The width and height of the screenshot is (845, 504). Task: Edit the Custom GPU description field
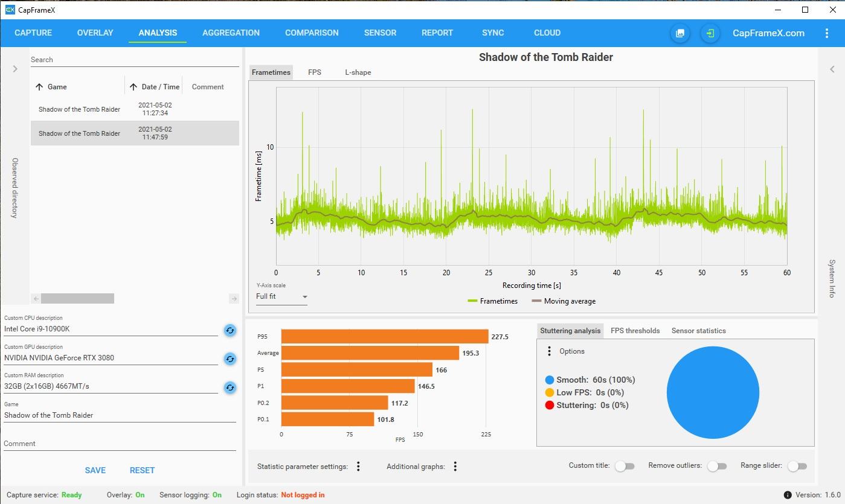click(x=111, y=358)
